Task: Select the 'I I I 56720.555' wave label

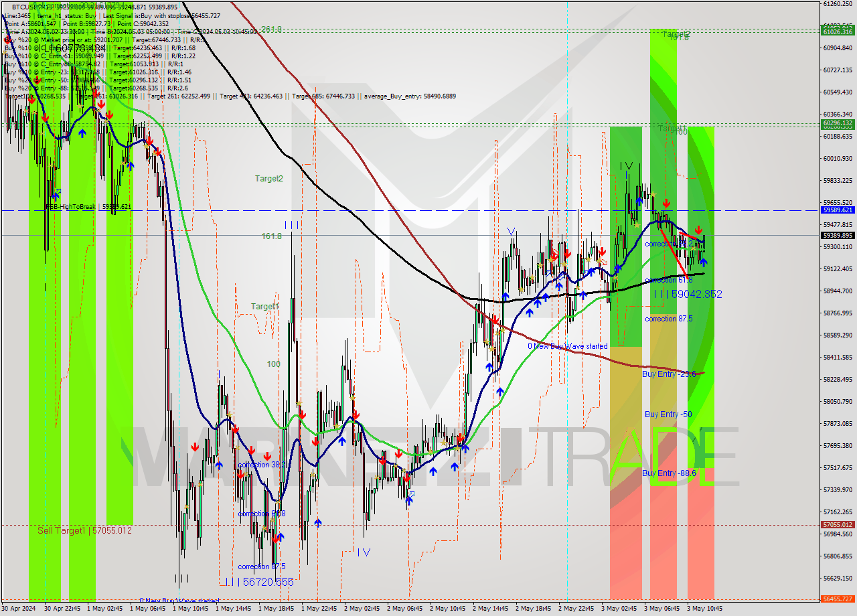Action: click(x=259, y=583)
